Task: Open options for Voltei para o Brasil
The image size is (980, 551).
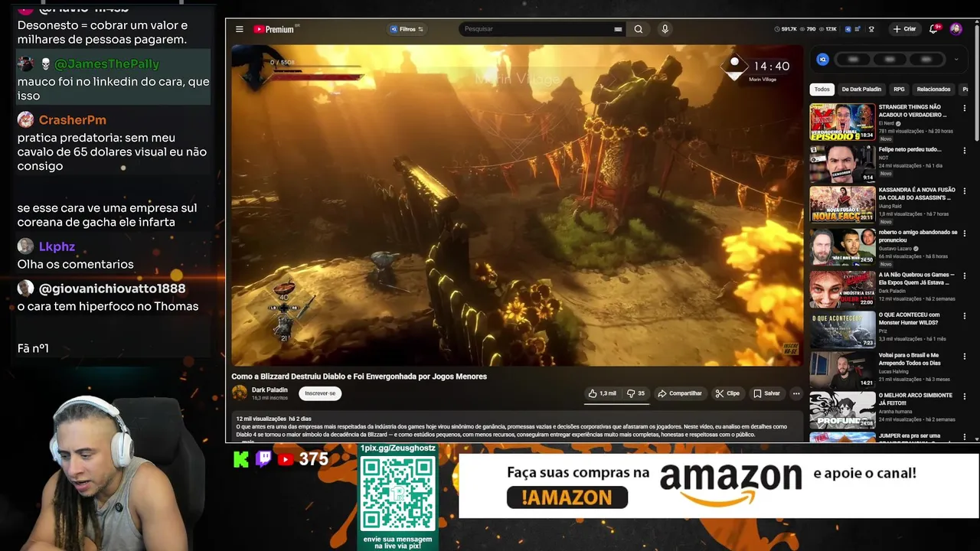Action: tap(964, 356)
